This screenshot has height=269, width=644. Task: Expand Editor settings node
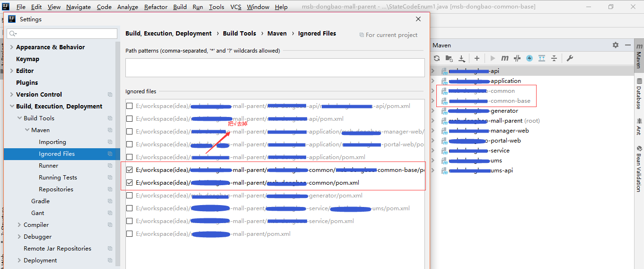11,71
